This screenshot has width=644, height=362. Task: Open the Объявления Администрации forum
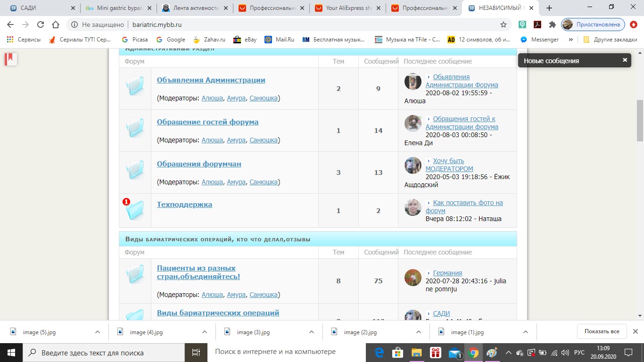pyautogui.click(x=211, y=80)
